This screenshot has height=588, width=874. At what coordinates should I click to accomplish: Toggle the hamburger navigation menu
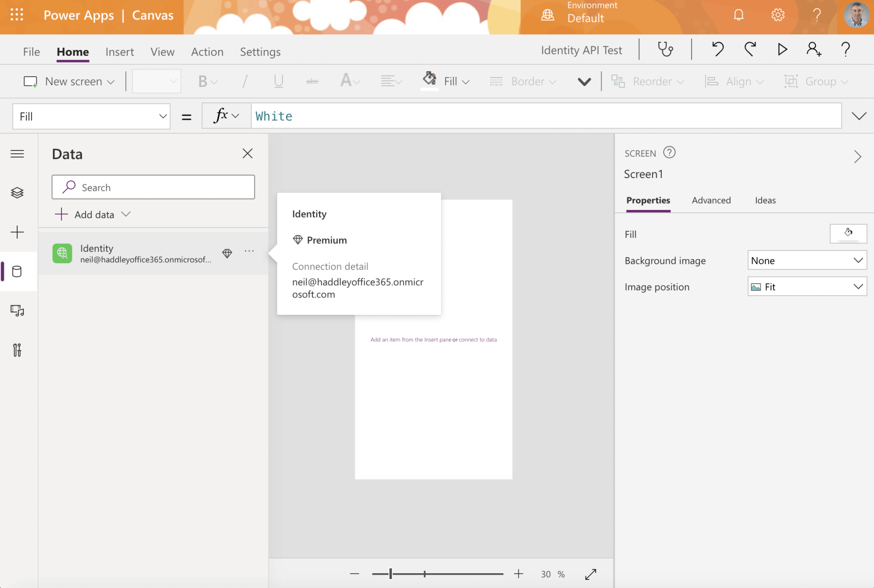coord(18,154)
